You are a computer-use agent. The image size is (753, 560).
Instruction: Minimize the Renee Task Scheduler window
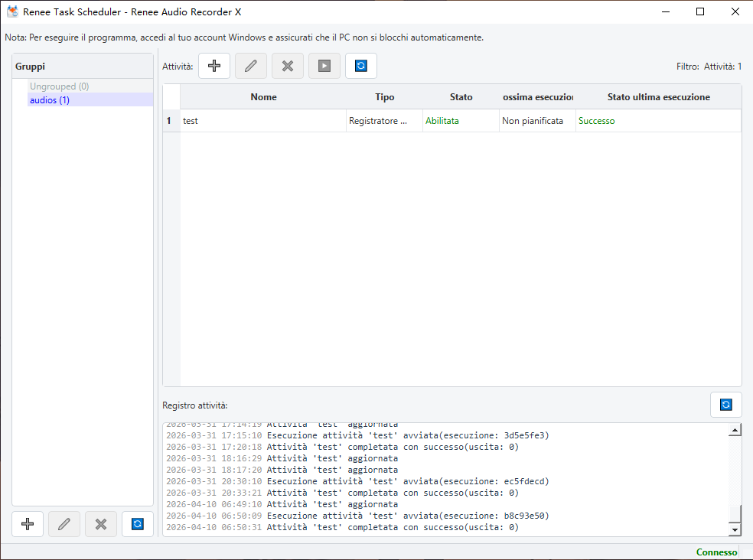tap(666, 11)
